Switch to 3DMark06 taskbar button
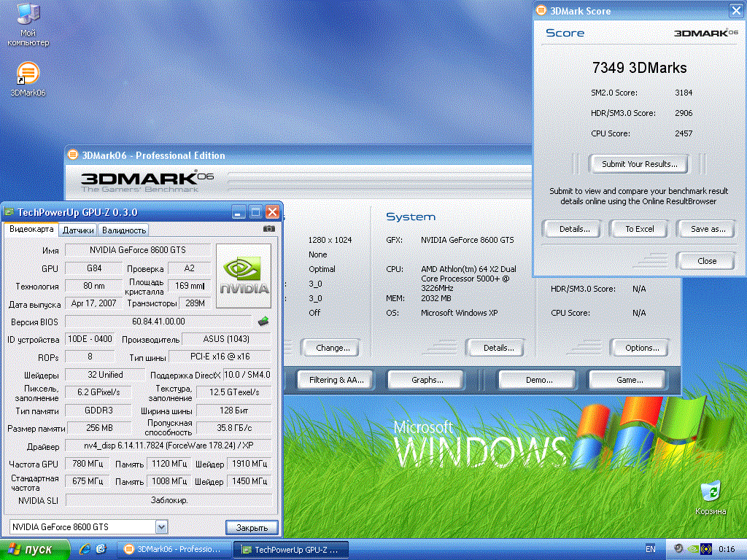This screenshot has width=747, height=560. (x=174, y=549)
